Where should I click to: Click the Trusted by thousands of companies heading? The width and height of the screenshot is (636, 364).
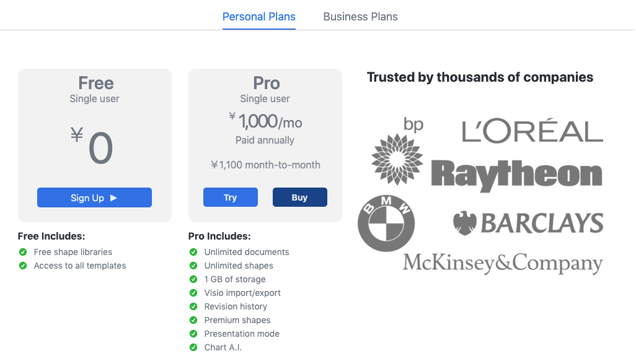tap(480, 77)
